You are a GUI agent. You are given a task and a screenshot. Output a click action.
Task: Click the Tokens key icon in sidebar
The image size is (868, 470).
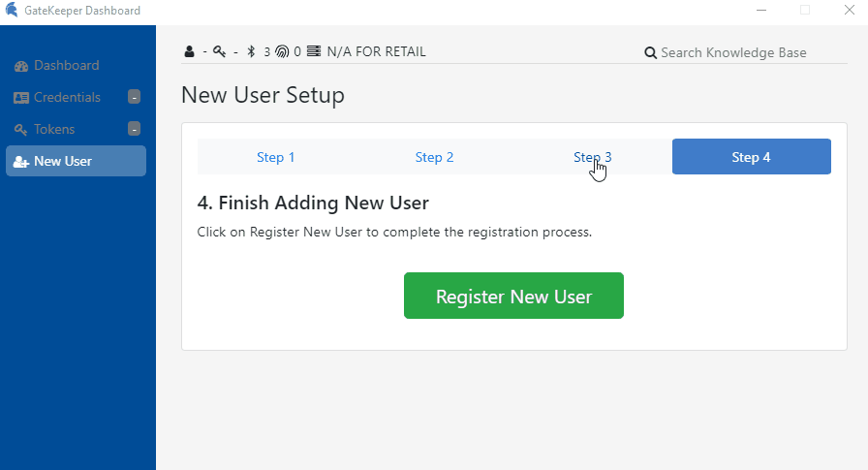21,130
